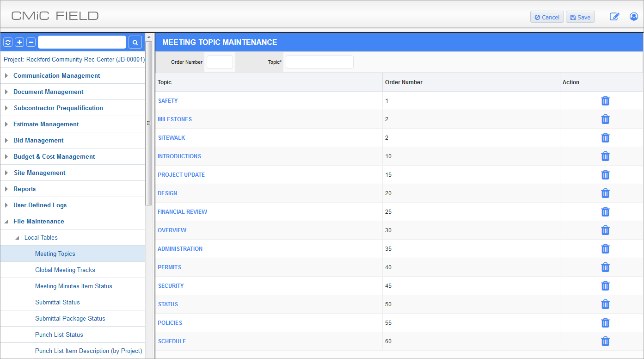Open Submittal Package Status table
Image resolution: width=644 pixels, height=359 pixels.
point(70,318)
